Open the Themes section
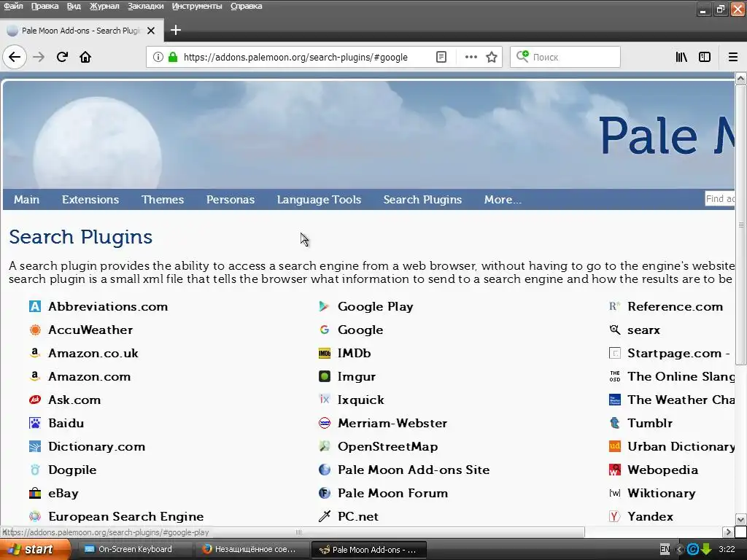 (x=163, y=200)
